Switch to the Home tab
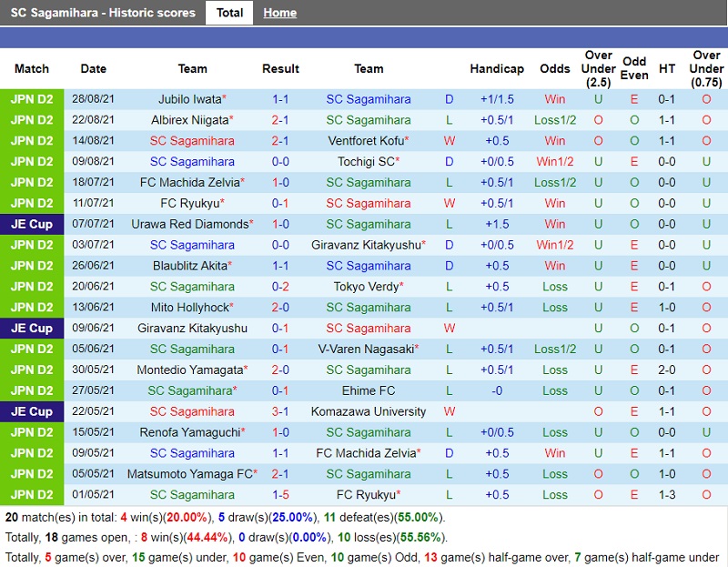 pos(279,13)
